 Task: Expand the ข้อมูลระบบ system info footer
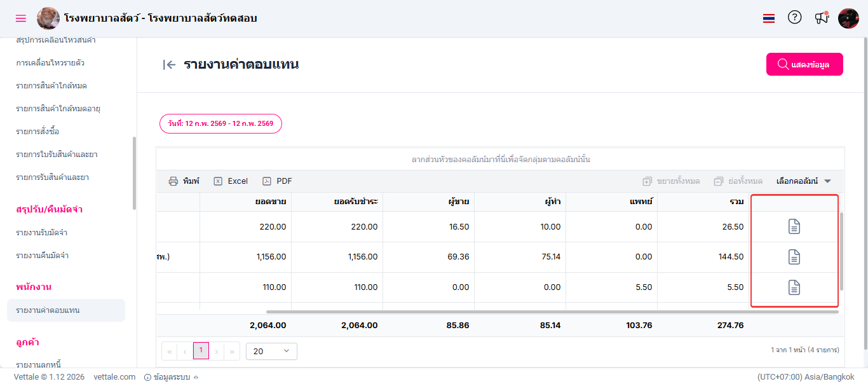[172, 377]
